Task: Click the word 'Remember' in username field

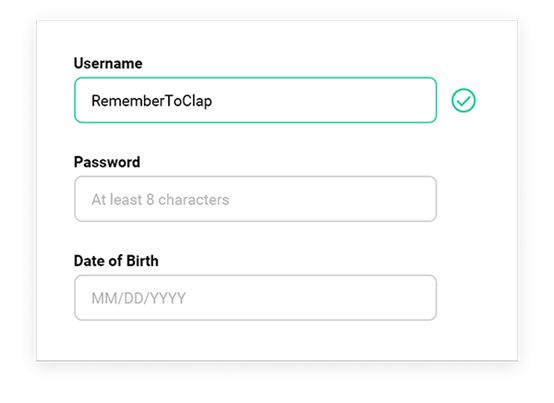Action: 128,101
